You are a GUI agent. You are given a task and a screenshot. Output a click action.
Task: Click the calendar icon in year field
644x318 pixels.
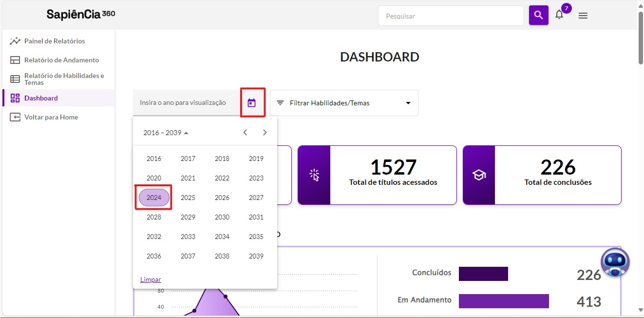(252, 103)
